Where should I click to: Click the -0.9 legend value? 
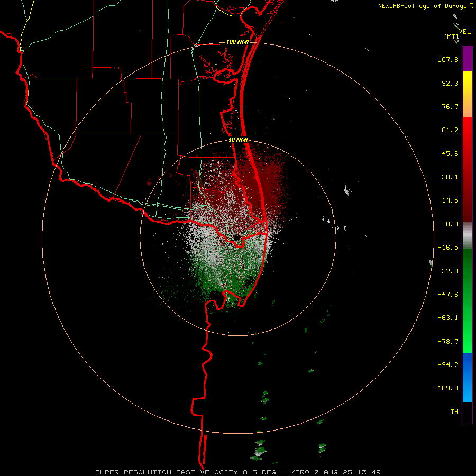[450, 224]
